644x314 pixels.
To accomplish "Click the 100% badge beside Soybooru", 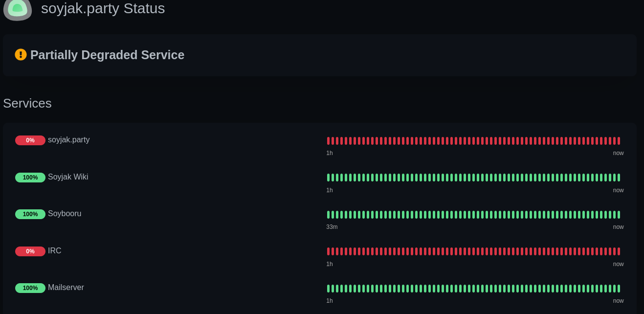I will click(x=30, y=214).
